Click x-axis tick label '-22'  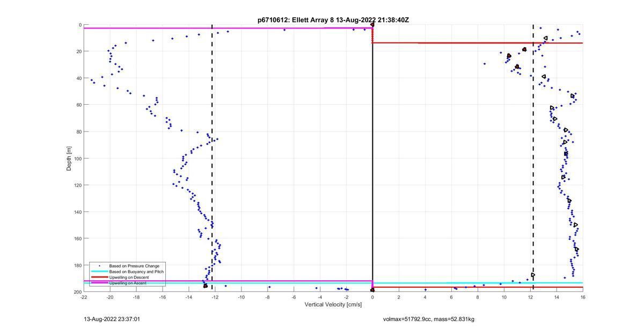(84, 297)
